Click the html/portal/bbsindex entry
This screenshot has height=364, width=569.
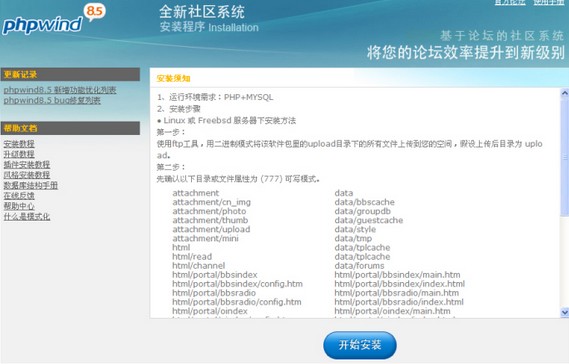[215, 275]
